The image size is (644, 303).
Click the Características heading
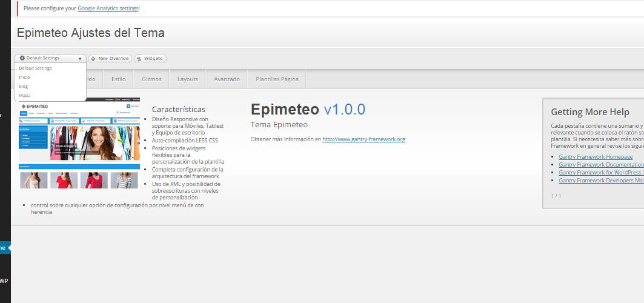coord(179,110)
